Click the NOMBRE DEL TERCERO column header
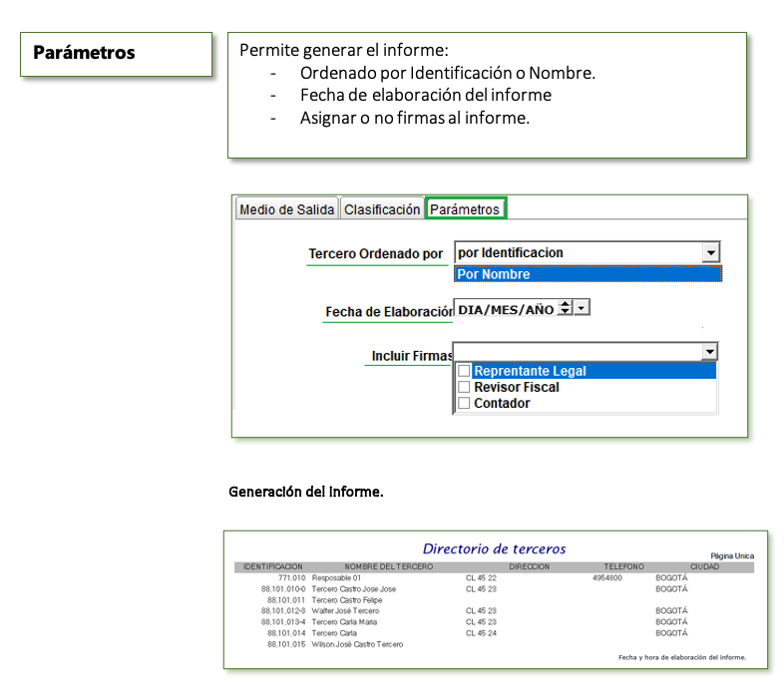784x696 pixels. tap(388, 566)
